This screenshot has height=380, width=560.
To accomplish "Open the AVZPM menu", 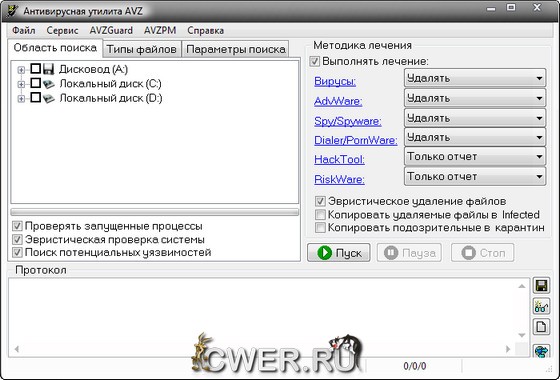I will tap(160, 30).
